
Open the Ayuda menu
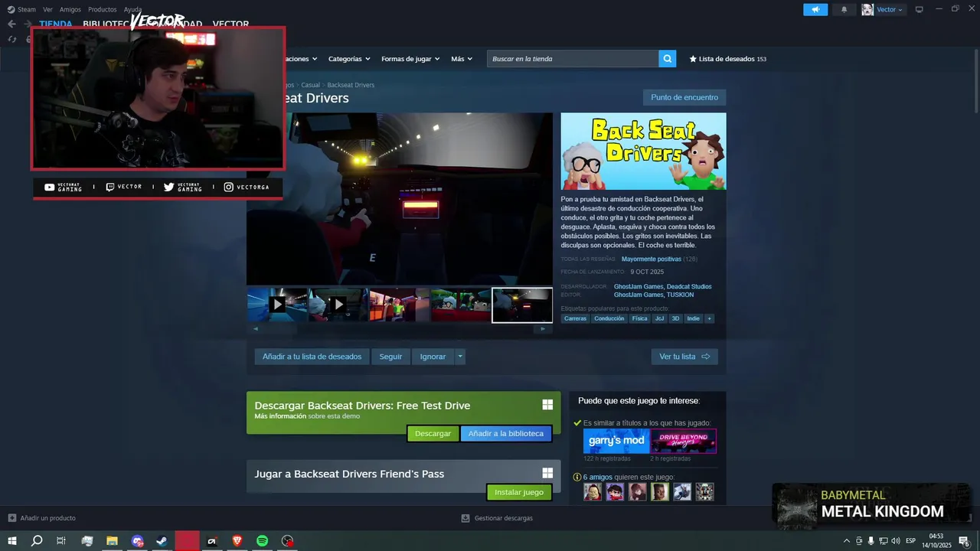[x=132, y=9]
